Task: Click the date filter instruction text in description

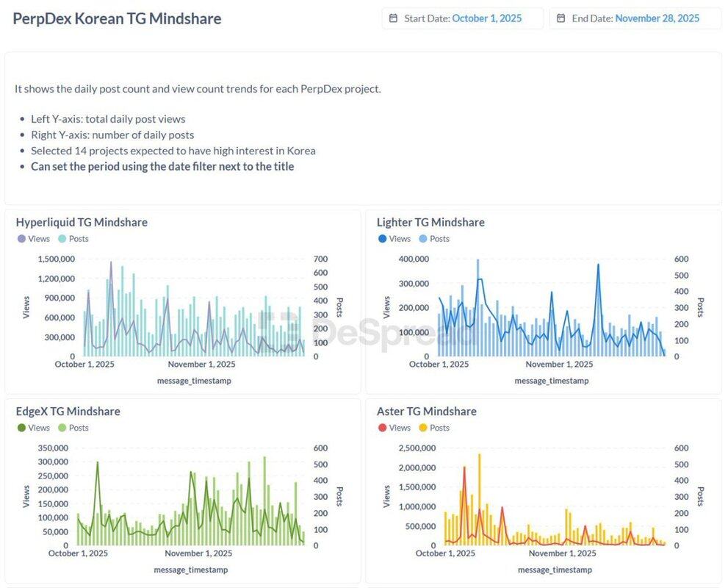Action: pos(162,167)
